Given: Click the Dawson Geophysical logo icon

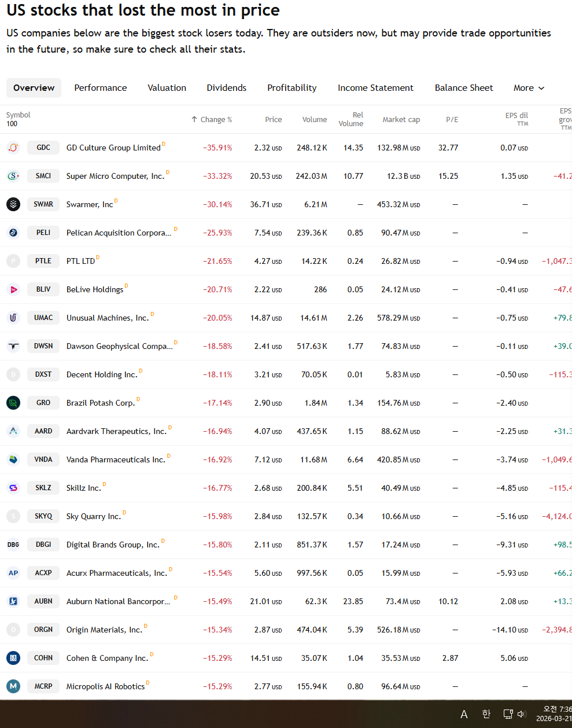Looking at the screenshot, I should point(13,346).
